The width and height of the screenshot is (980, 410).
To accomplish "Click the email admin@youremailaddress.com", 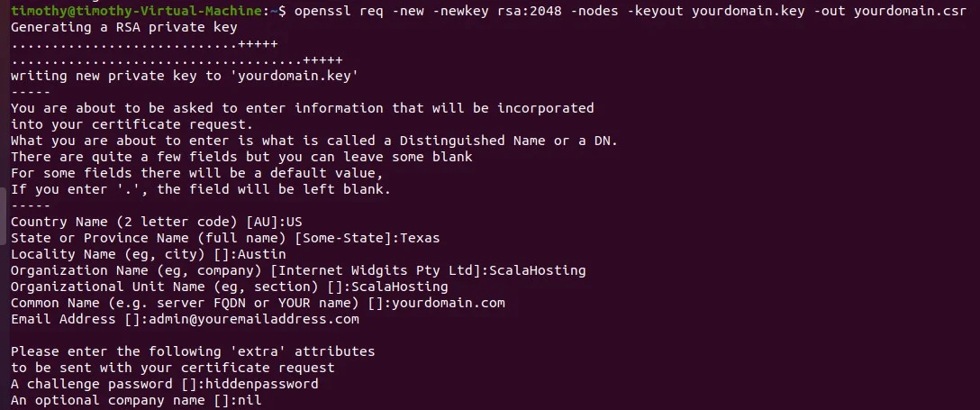I will [252, 319].
